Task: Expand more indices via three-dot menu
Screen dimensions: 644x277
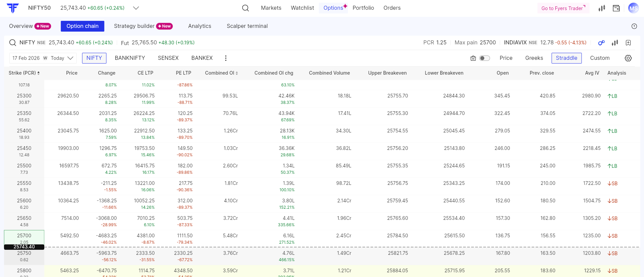Action: tap(226, 58)
